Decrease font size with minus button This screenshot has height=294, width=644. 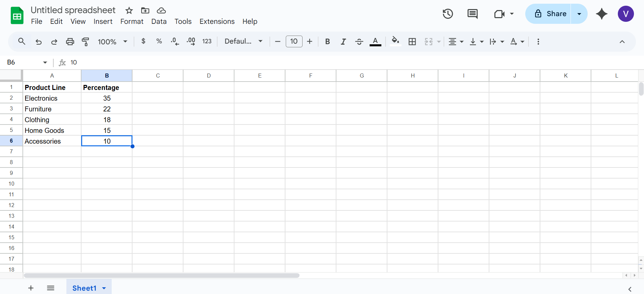tap(277, 42)
